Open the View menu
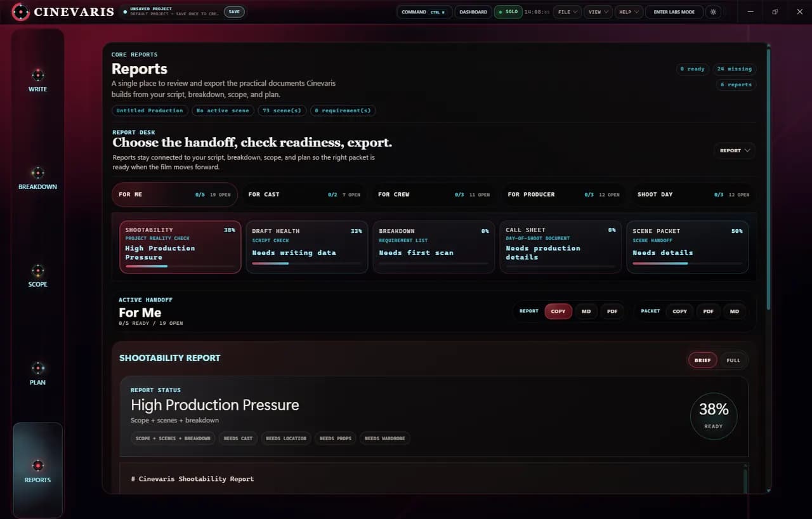812x519 pixels. (598, 11)
